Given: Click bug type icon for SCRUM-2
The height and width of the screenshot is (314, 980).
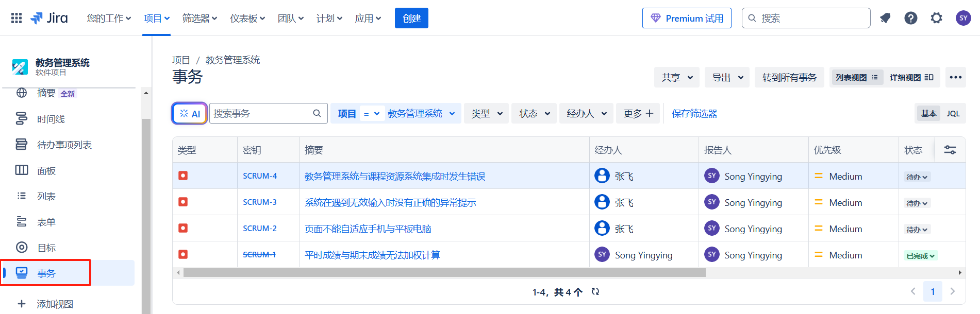Looking at the screenshot, I should point(183,228).
